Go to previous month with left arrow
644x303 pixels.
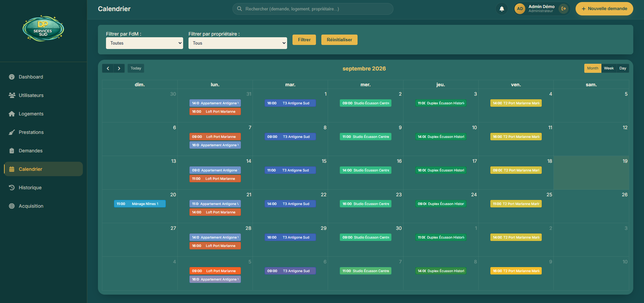tap(108, 68)
